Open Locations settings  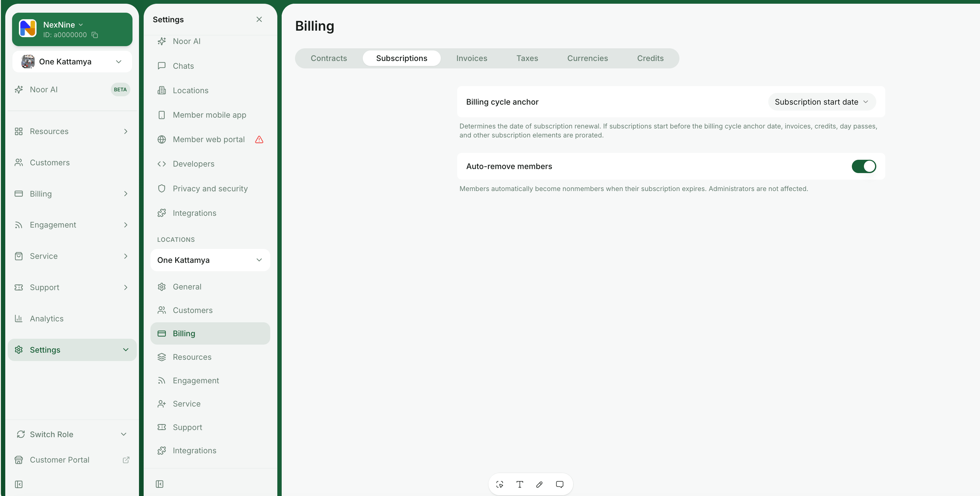pos(210,90)
